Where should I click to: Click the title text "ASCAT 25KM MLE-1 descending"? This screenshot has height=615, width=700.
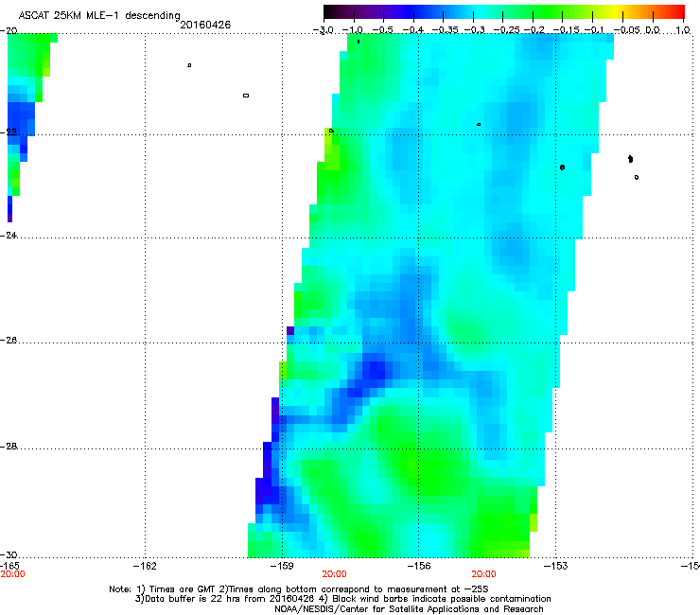pyautogui.click(x=99, y=15)
